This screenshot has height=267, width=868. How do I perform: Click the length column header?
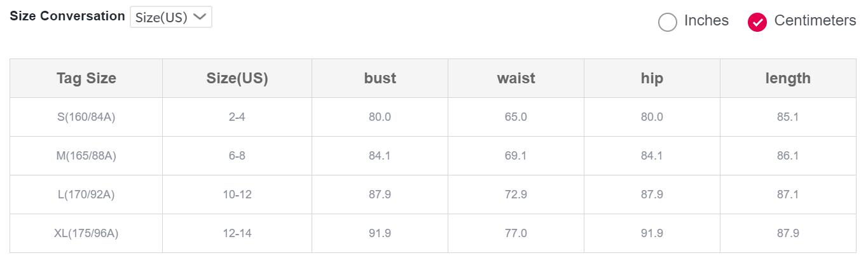pos(788,78)
